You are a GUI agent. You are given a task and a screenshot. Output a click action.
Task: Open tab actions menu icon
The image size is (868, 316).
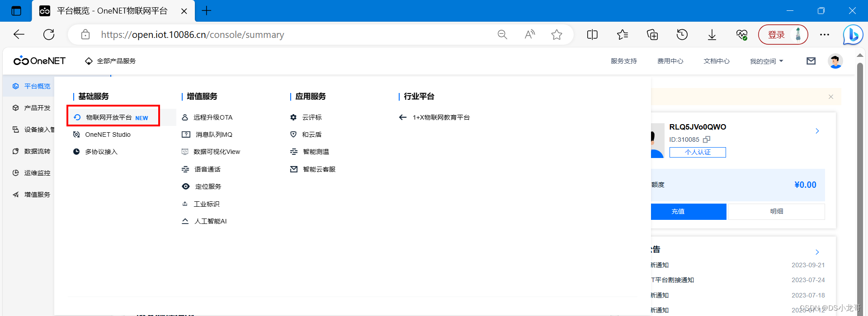coord(16,11)
